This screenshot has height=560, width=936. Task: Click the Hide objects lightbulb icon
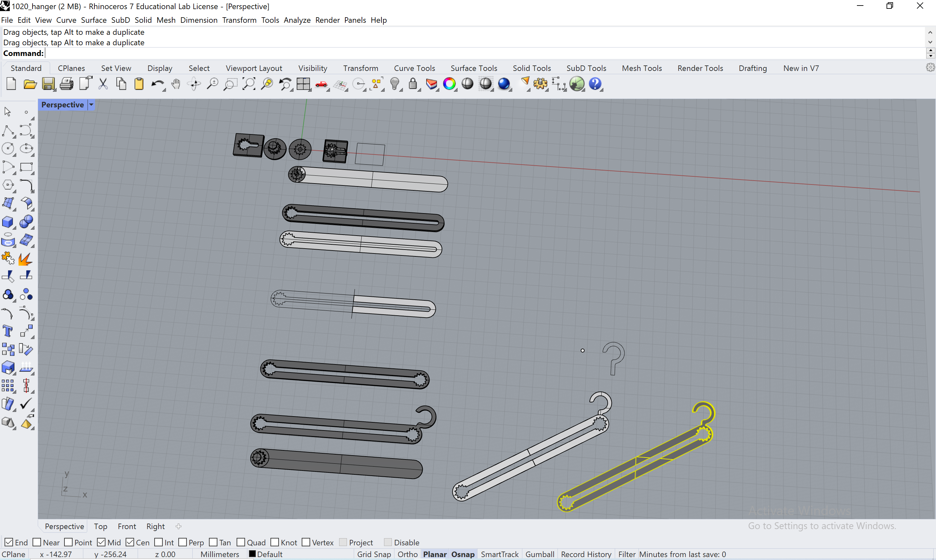pos(395,84)
